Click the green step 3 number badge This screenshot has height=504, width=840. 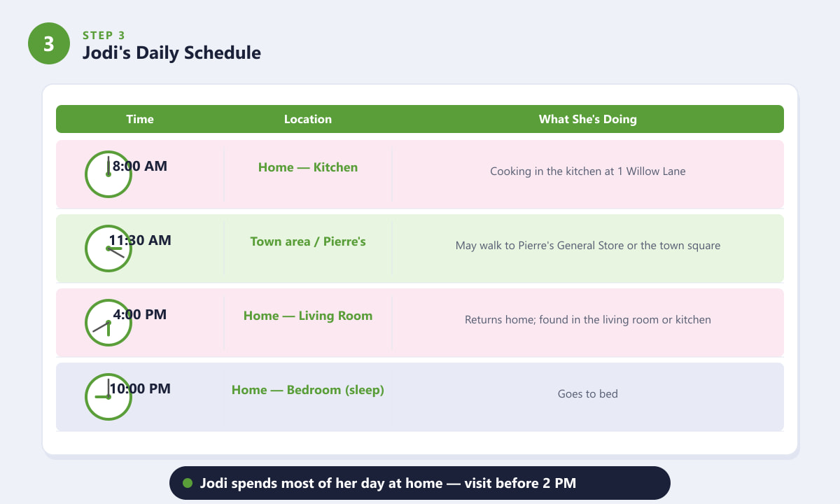[x=49, y=43]
